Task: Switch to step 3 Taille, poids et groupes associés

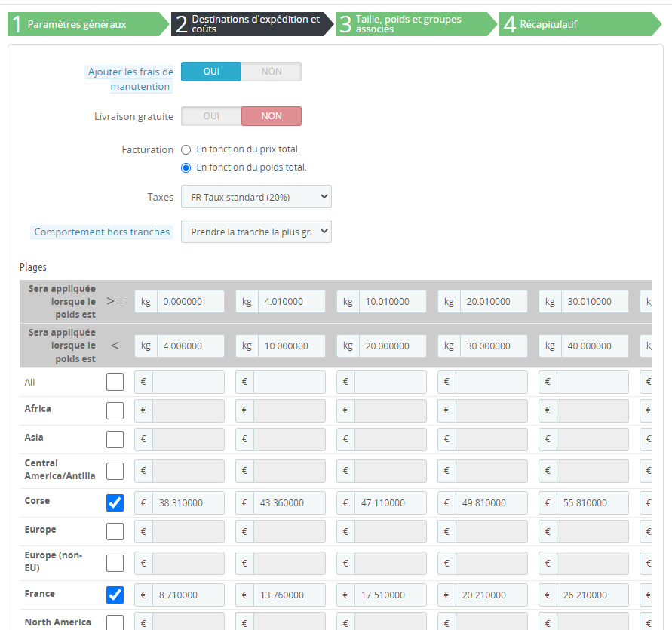Action: pos(416,24)
